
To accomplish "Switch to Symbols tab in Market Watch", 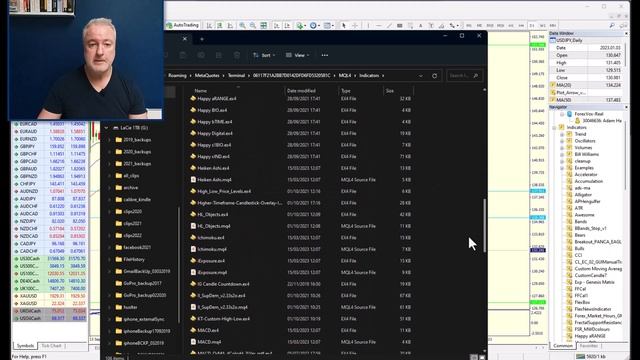I will coord(25,346).
